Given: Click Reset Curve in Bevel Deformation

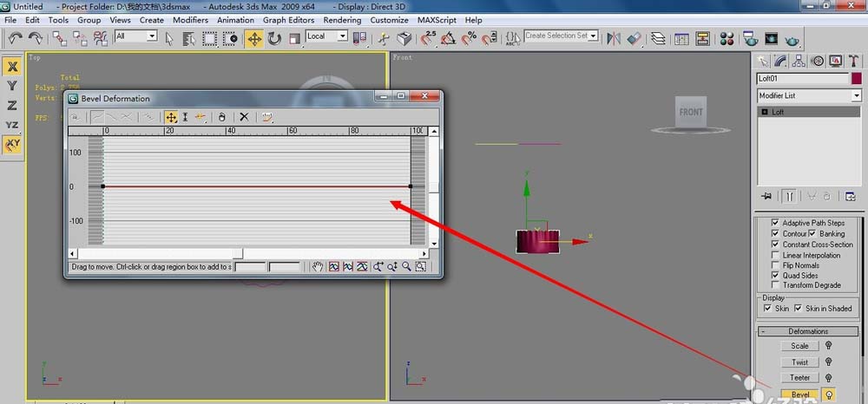Looking at the screenshot, I should [x=267, y=117].
